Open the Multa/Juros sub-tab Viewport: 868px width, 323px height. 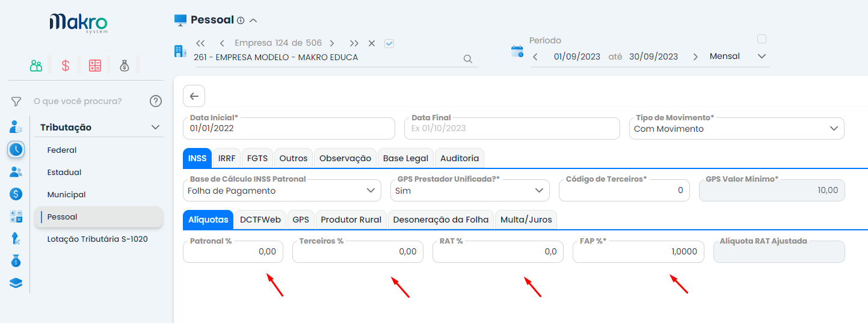point(526,220)
